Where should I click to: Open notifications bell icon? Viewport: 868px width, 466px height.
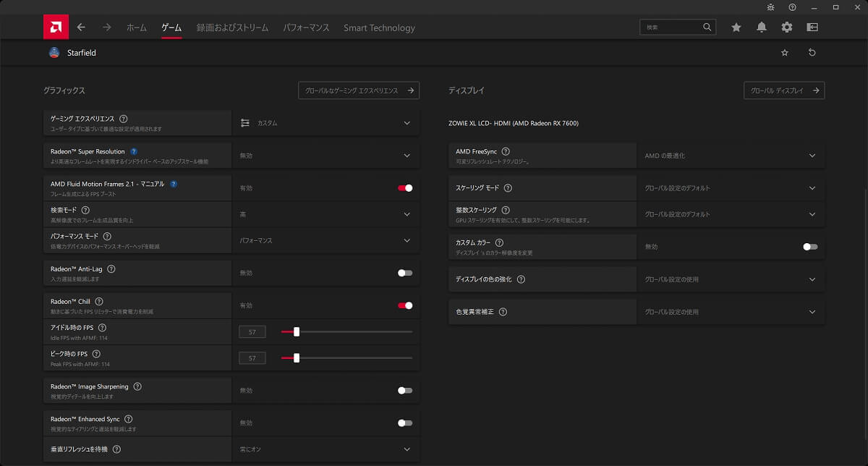click(x=762, y=27)
